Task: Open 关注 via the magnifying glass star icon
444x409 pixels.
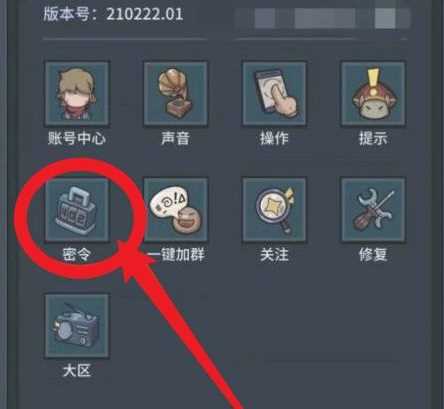Action: coord(274,209)
